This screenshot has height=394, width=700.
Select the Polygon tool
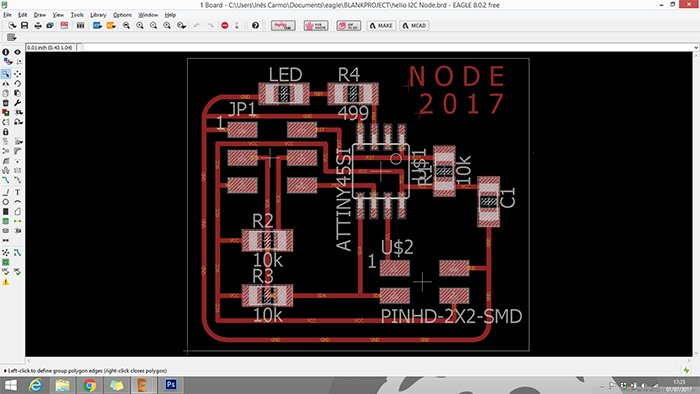pos(17,212)
